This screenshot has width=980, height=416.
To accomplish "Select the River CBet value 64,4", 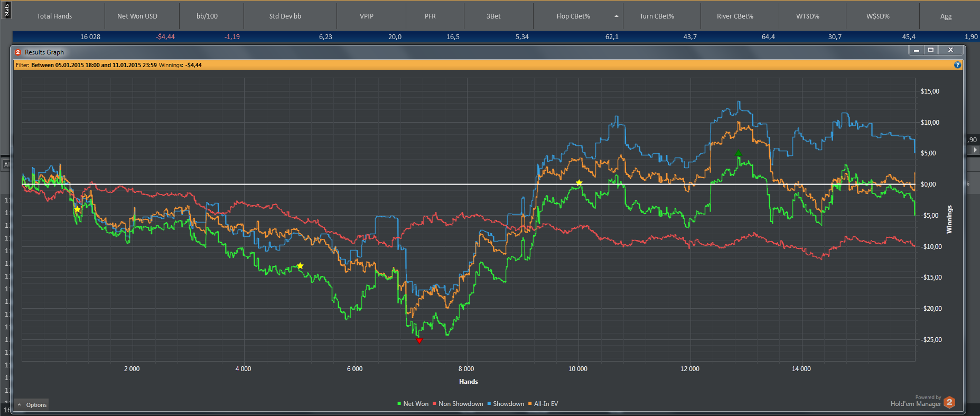I will (x=768, y=37).
